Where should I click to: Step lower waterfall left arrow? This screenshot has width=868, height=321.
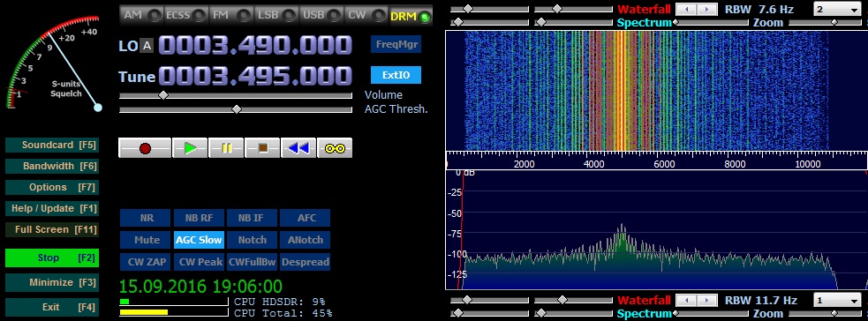[x=687, y=301]
